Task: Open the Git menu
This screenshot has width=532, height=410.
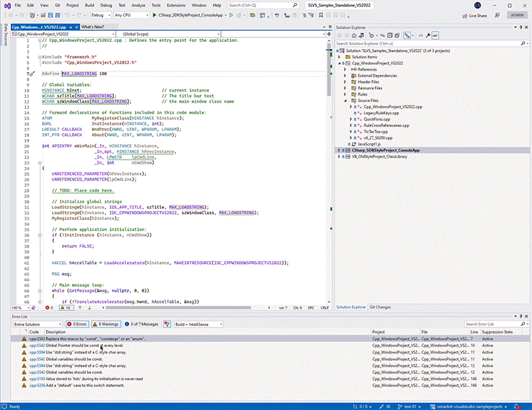Action: pyautogui.click(x=58, y=5)
